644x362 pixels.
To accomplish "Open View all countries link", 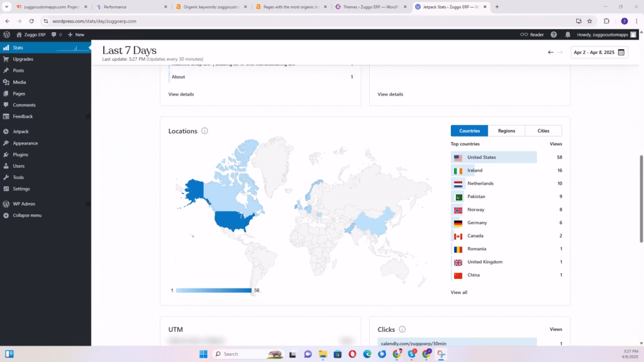I will click(458, 292).
